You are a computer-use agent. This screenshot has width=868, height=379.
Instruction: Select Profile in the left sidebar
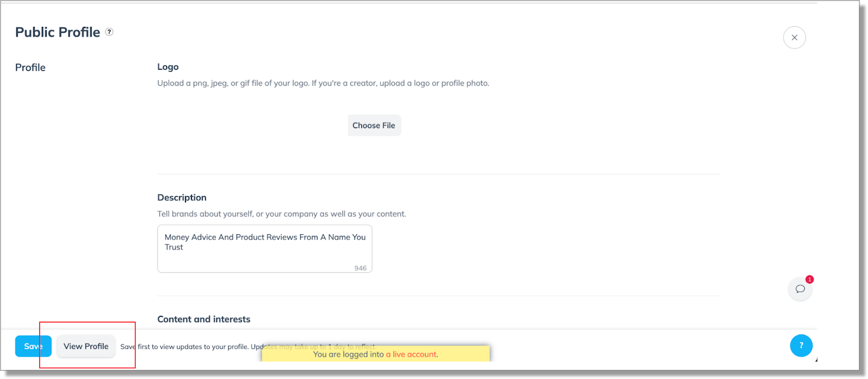(x=31, y=68)
